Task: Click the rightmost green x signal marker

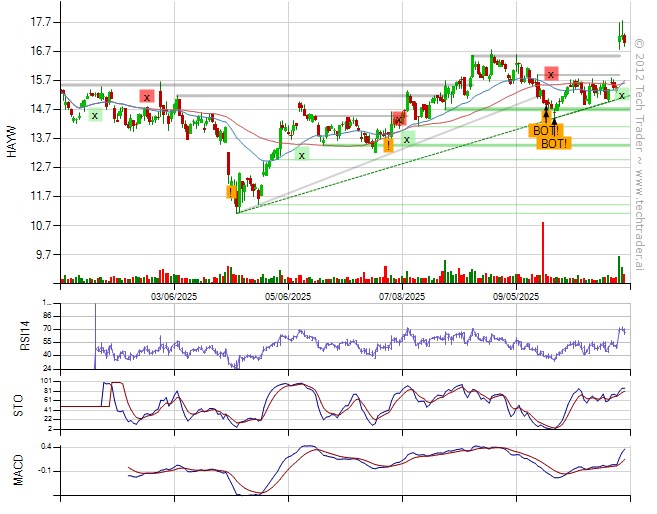Action: [x=622, y=96]
